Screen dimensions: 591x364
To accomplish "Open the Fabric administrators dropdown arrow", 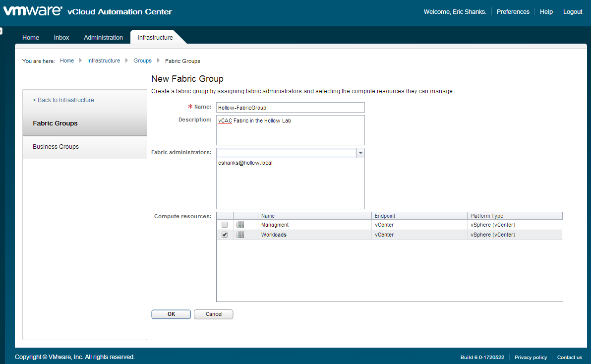I will (x=360, y=153).
